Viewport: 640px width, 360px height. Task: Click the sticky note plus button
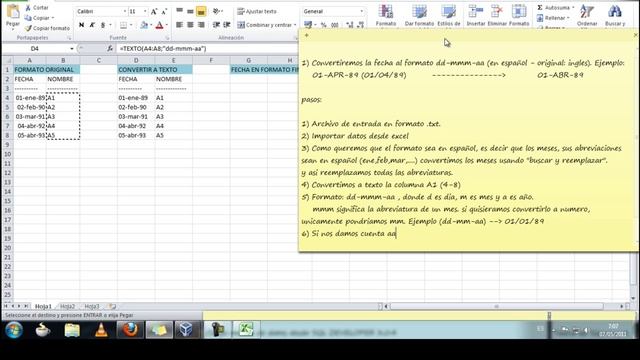[x=307, y=36]
